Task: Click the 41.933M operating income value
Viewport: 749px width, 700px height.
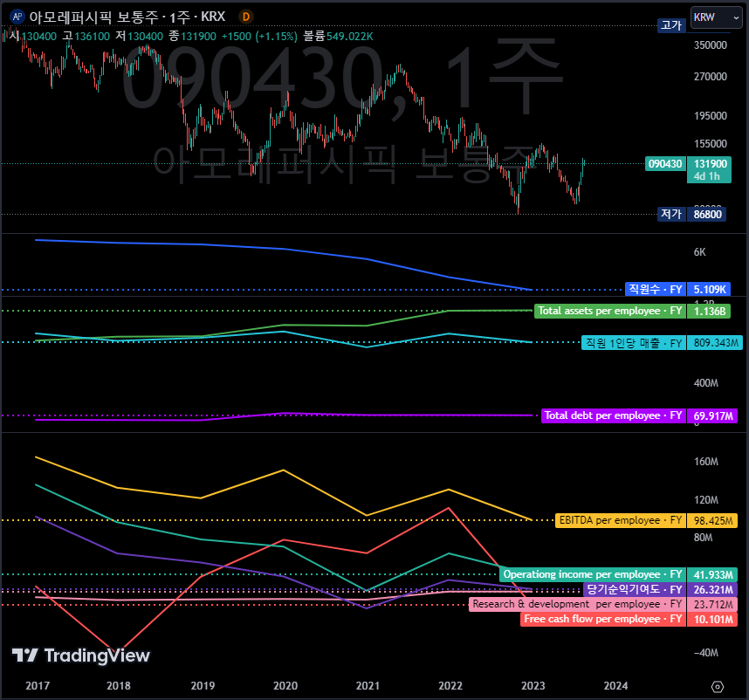Action: (712, 574)
